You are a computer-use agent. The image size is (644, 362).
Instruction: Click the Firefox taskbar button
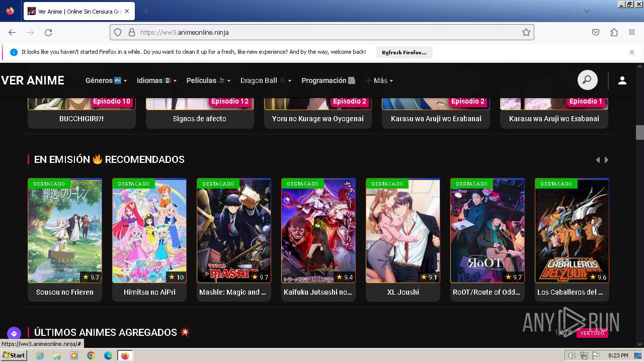coord(125,355)
